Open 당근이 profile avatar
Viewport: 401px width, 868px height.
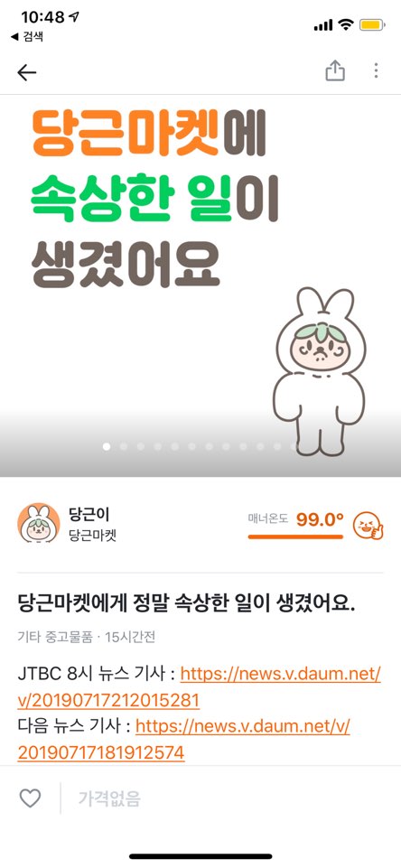(x=39, y=523)
